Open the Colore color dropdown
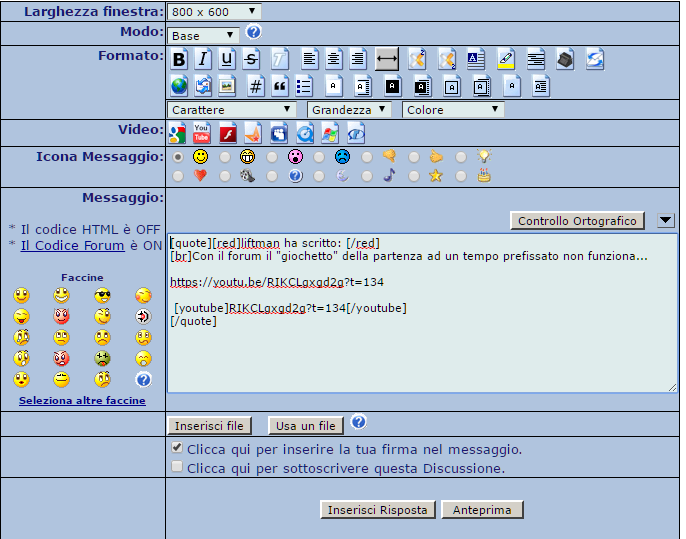Viewport: 686px width, 539px height. (x=453, y=109)
